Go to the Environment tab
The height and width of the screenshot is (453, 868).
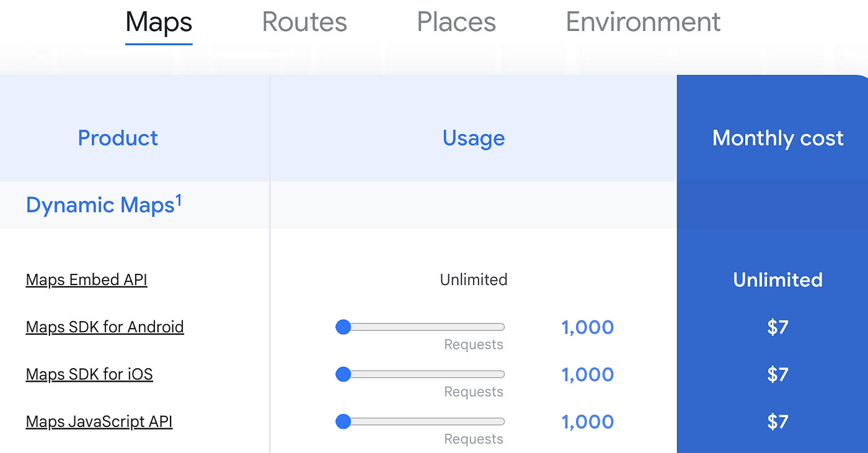pos(643,23)
